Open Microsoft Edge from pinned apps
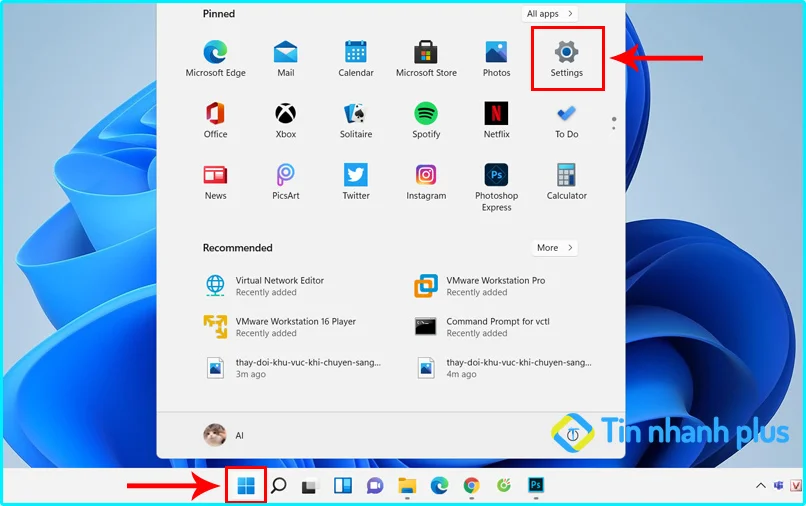This screenshot has height=506, width=806. tap(215, 59)
